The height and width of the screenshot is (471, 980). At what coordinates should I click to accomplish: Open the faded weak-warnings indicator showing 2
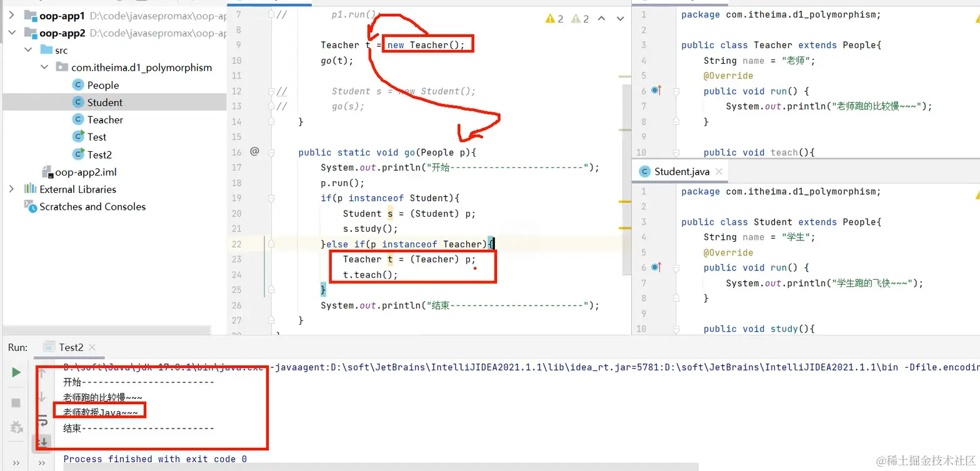[x=580, y=19]
